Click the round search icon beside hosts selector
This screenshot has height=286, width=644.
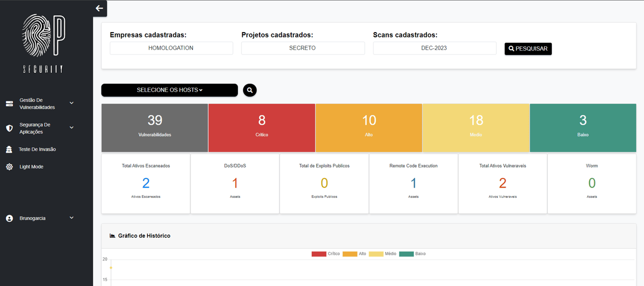tap(250, 90)
